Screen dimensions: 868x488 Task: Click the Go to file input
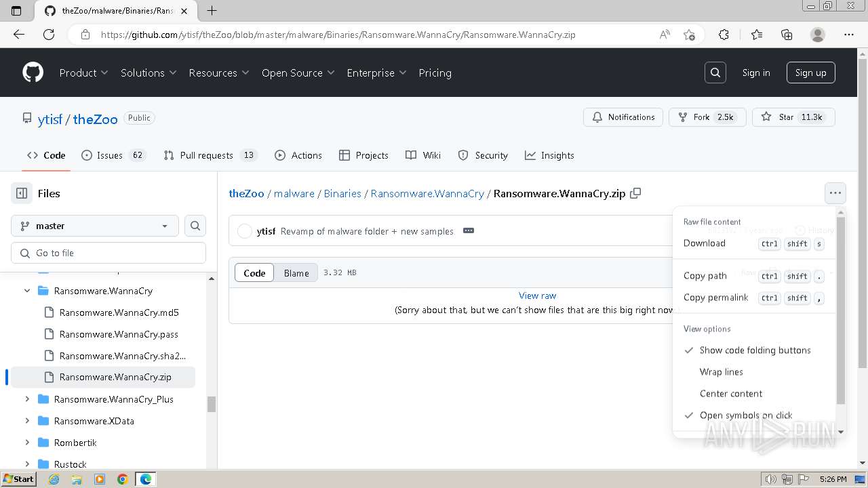point(108,253)
